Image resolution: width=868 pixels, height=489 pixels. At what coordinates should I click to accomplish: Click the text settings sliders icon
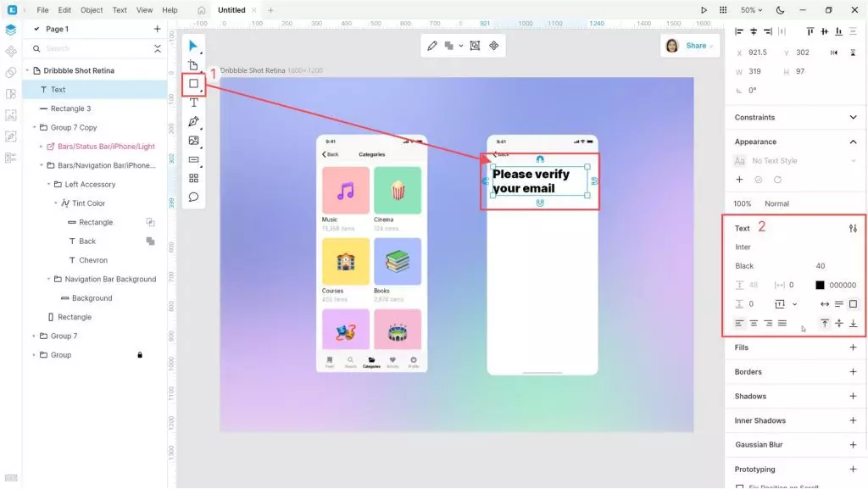(853, 229)
